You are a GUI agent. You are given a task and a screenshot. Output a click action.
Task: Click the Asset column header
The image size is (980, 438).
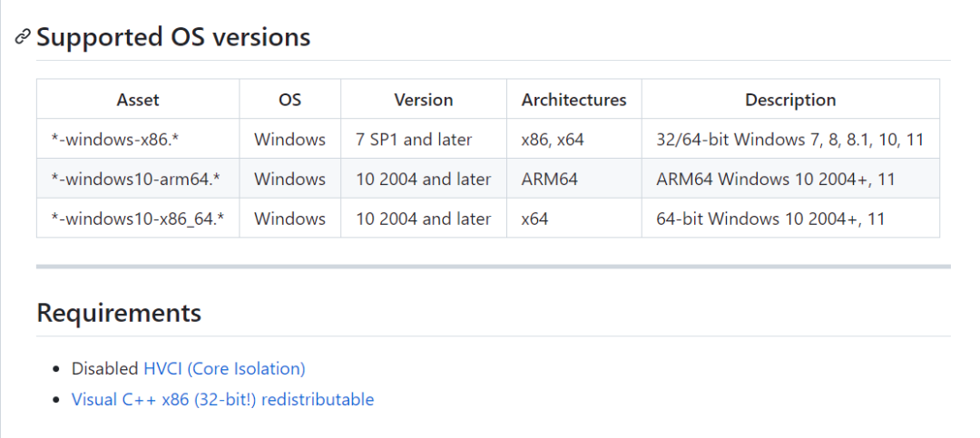tap(138, 100)
